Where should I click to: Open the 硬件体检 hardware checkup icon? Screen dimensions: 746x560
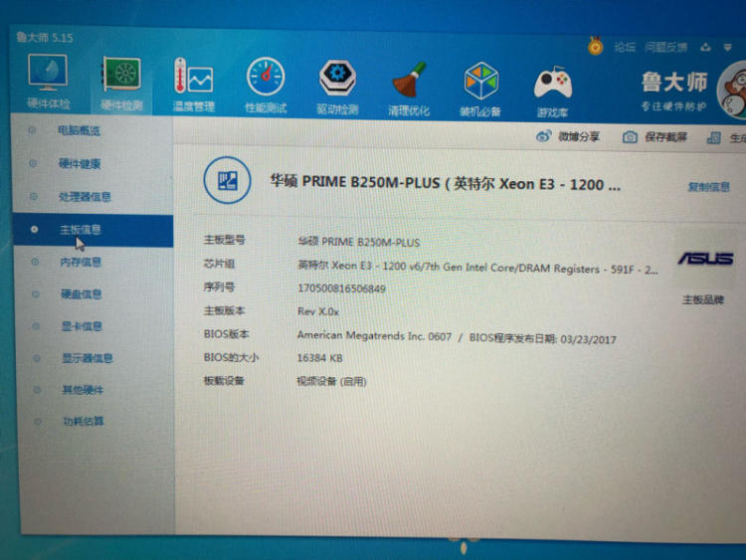[48, 82]
